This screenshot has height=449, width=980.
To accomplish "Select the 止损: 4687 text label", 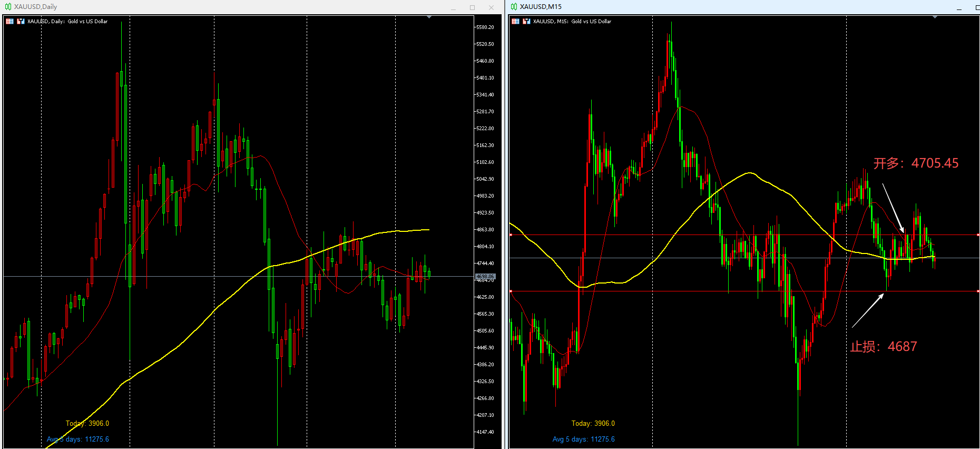I will (884, 346).
